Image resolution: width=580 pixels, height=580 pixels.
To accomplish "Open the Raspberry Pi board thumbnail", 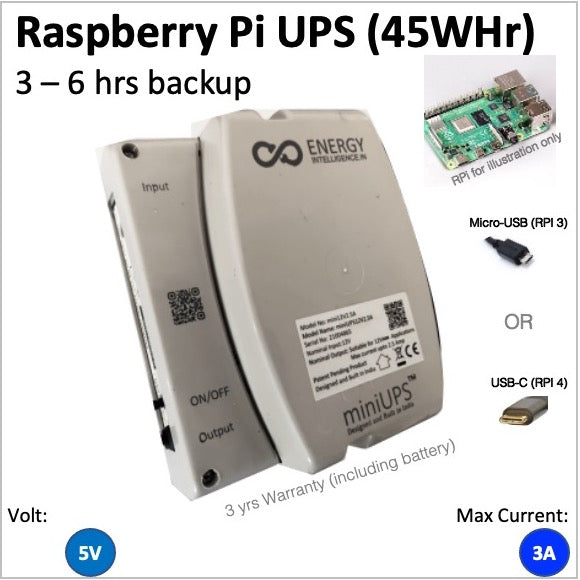I will point(490,120).
